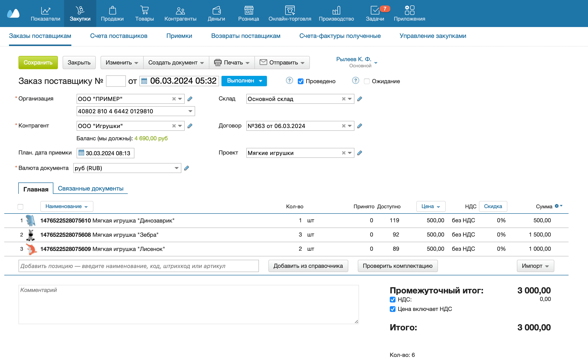588x364 pixels.
Task: Click the Комментарий text area
Action: coord(188,305)
